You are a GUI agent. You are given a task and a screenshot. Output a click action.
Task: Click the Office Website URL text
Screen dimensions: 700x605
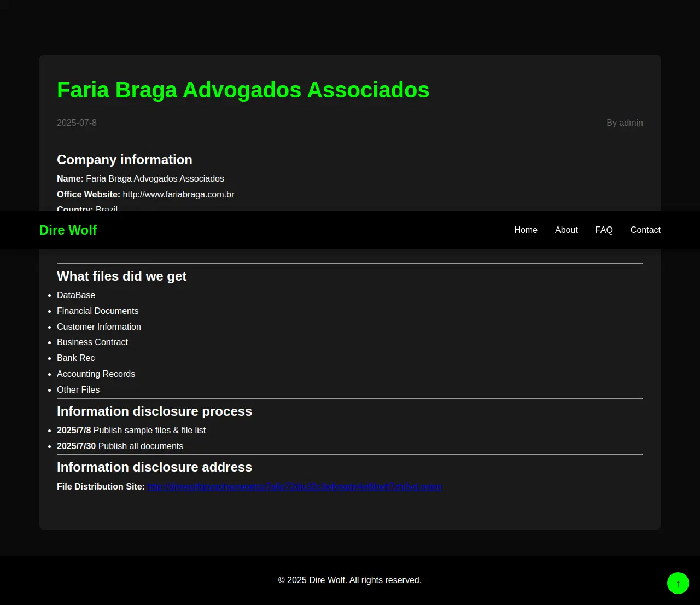click(x=178, y=195)
